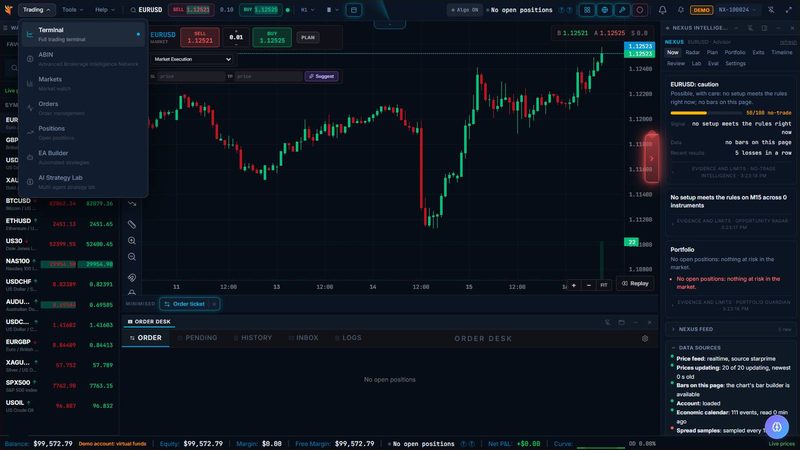Click the Terminal icon in Trading menu
This screenshot has height=450, width=800.
[x=30, y=35]
